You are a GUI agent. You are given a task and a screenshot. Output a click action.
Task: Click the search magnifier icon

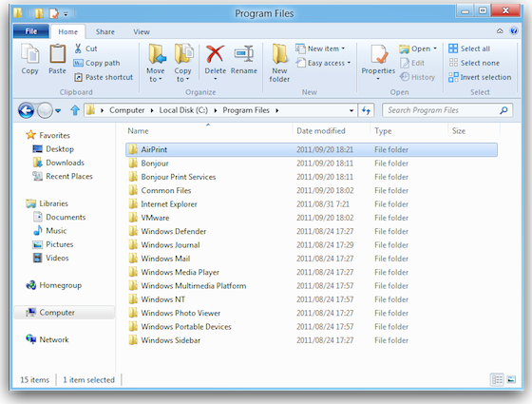click(503, 110)
